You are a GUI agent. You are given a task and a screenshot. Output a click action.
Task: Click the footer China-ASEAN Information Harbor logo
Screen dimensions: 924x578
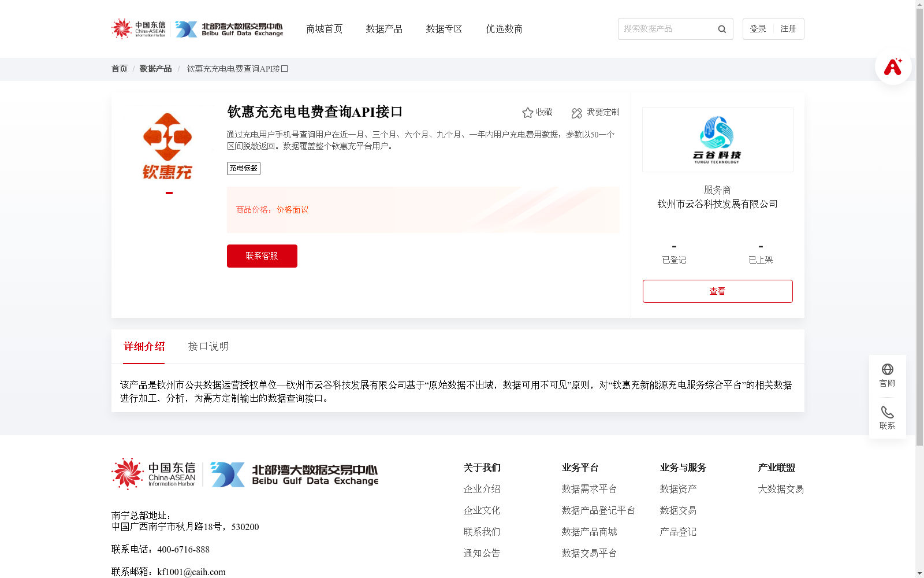coord(154,474)
